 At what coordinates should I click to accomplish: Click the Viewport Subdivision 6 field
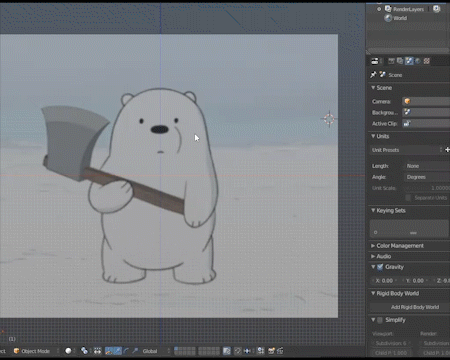[391, 343]
